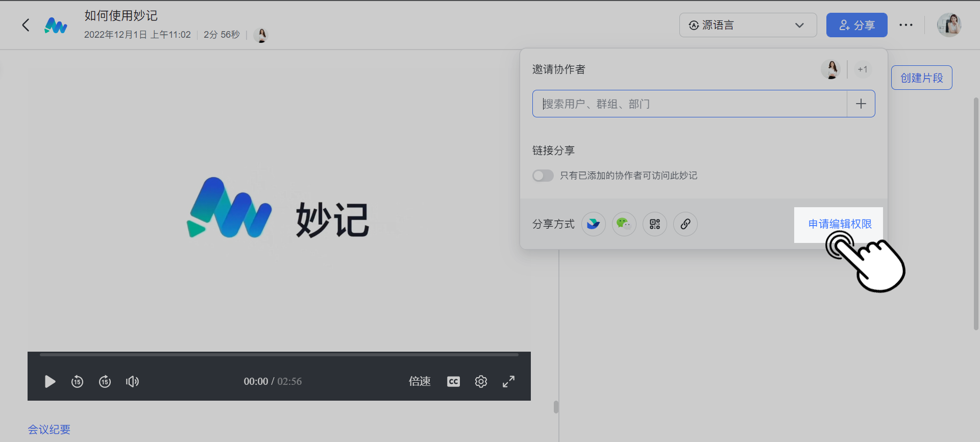Toggle CC subtitles
Viewport: 980px width, 442px height.
click(x=453, y=381)
